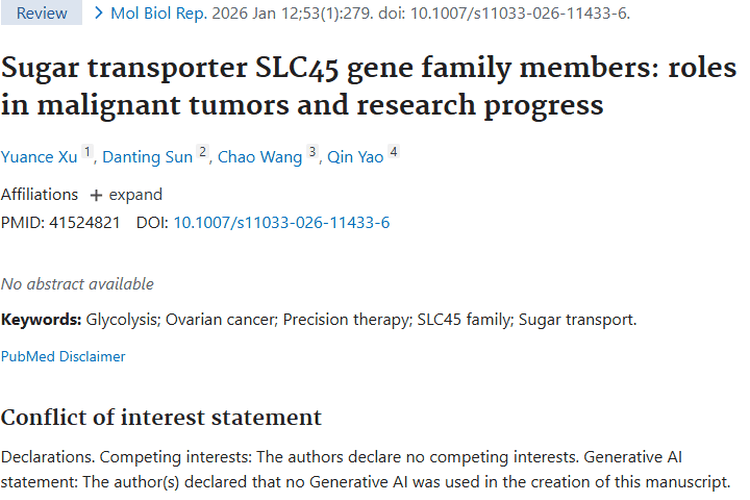This screenshot has height=500, width=750.
Task: Open author Danting Sun's link
Action: coord(149,158)
